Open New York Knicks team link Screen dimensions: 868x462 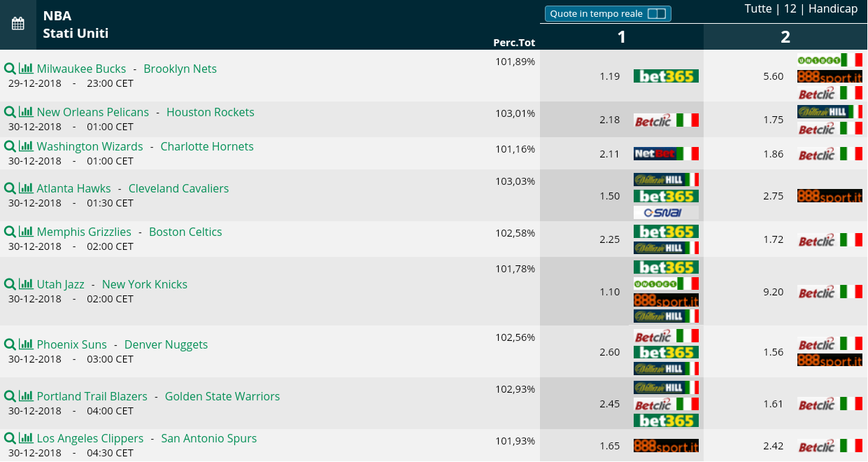point(145,284)
